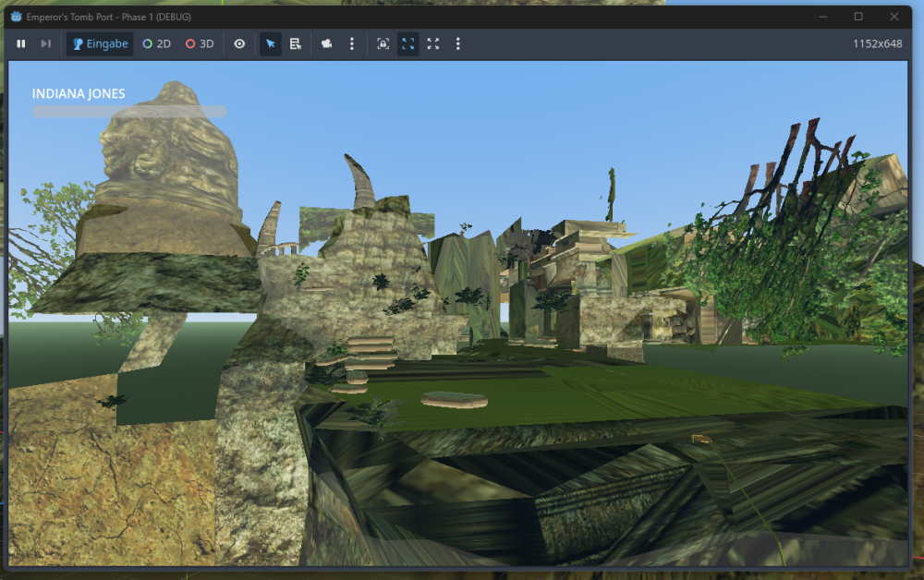Switch to 3D selection mode
This screenshot has height=580, width=924.
pos(200,43)
